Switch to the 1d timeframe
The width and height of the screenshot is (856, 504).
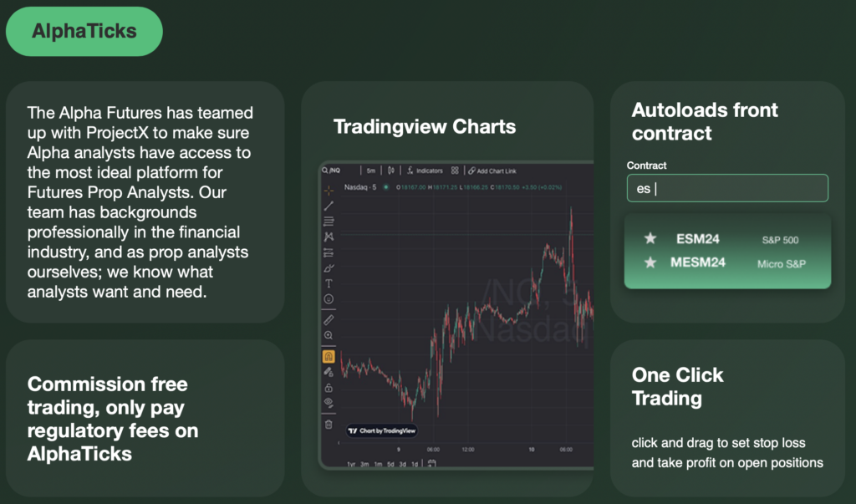(x=414, y=463)
